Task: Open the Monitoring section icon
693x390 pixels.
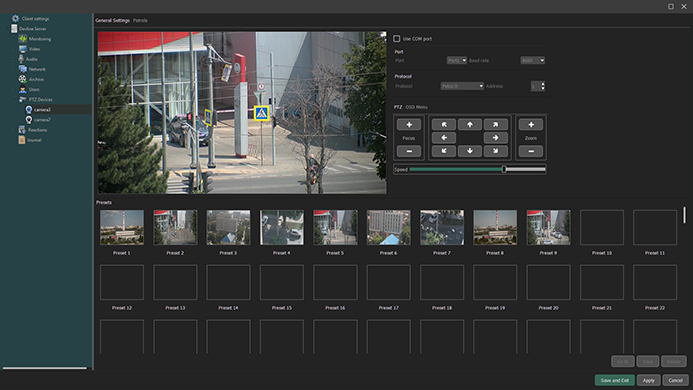Action: [x=23, y=39]
